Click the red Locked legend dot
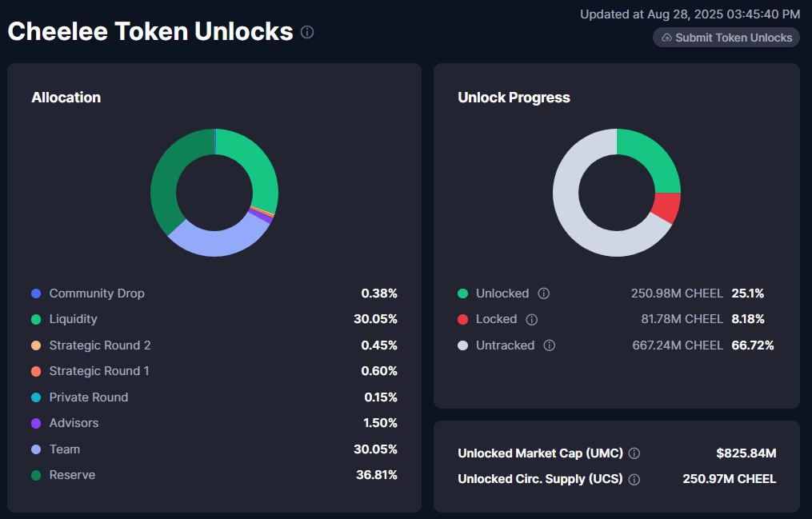Viewport: 812px width, 519px height. point(462,319)
